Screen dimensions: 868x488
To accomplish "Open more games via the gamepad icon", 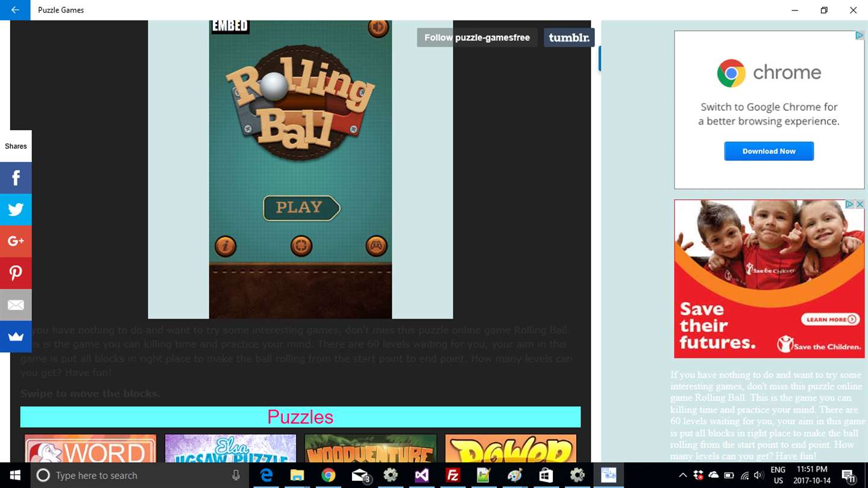I will point(376,246).
